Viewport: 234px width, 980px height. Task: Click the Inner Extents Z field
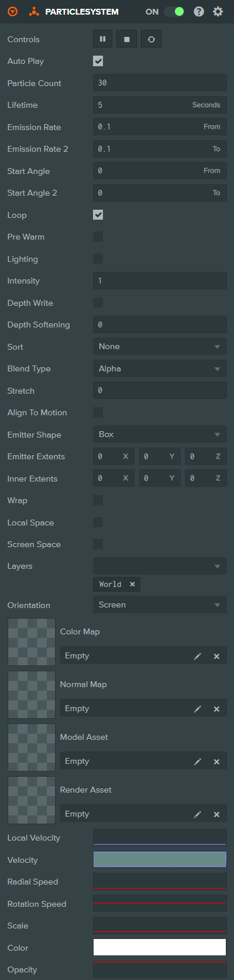(206, 479)
